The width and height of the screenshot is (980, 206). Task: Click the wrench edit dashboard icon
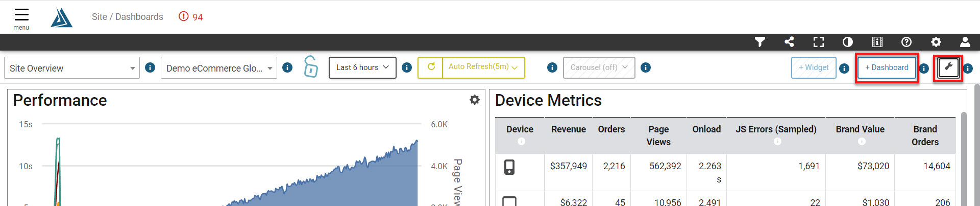pos(948,67)
